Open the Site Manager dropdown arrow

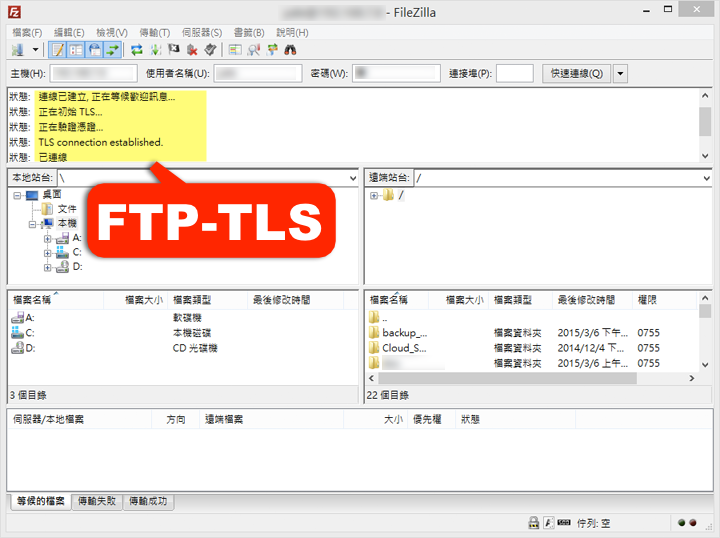tap(35, 50)
